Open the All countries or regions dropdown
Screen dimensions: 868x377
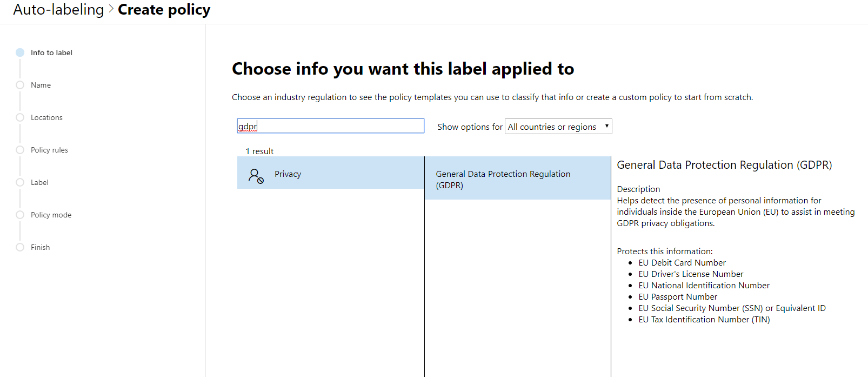(x=558, y=127)
